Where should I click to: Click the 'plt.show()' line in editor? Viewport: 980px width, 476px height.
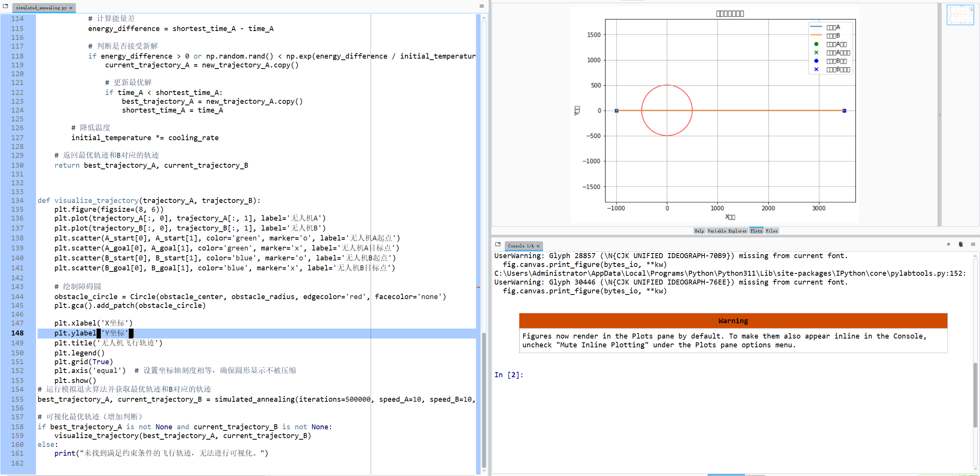click(x=75, y=381)
